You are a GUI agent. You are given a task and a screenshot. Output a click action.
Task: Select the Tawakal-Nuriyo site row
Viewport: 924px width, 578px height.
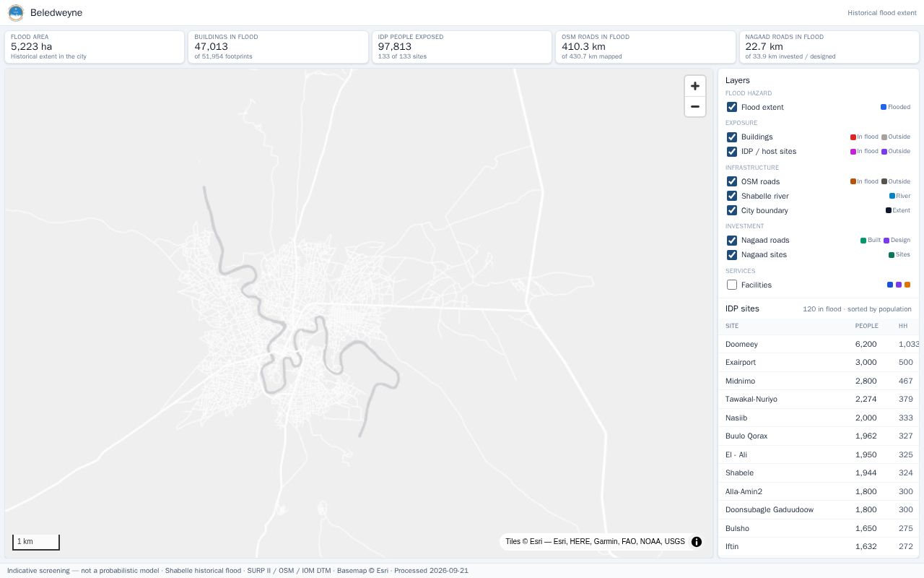pos(819,400)
